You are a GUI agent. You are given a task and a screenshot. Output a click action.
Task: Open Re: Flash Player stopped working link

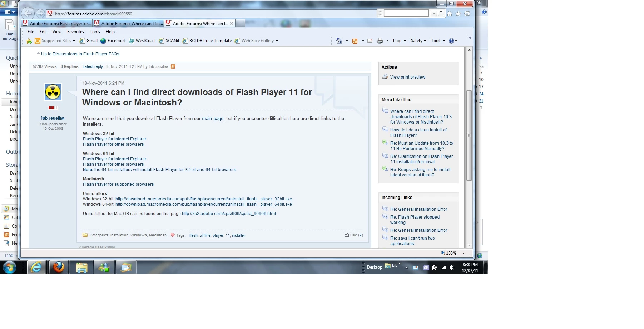[x=415, y=220]
